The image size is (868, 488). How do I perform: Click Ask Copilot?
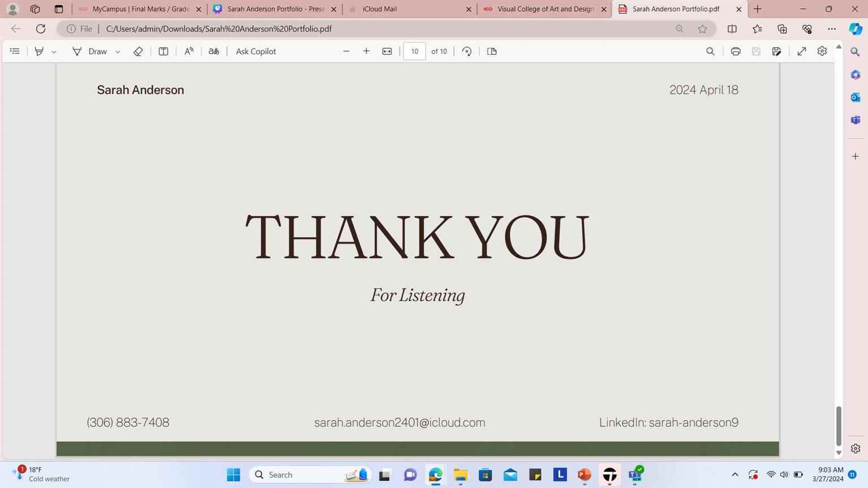click(256, 52)
